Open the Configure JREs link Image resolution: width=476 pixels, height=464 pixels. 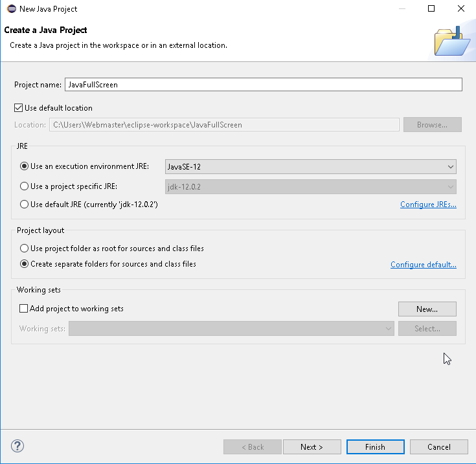[428, 205]
